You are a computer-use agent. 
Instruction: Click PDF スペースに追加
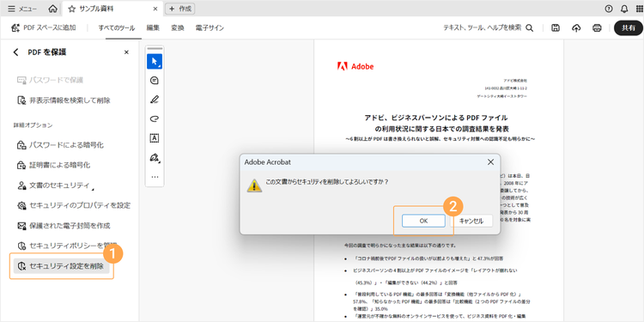coord(44,28)
